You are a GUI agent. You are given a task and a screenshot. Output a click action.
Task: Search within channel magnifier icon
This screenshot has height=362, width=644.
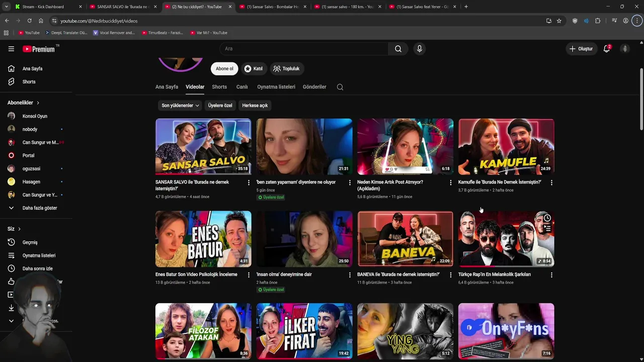[340, 87]
